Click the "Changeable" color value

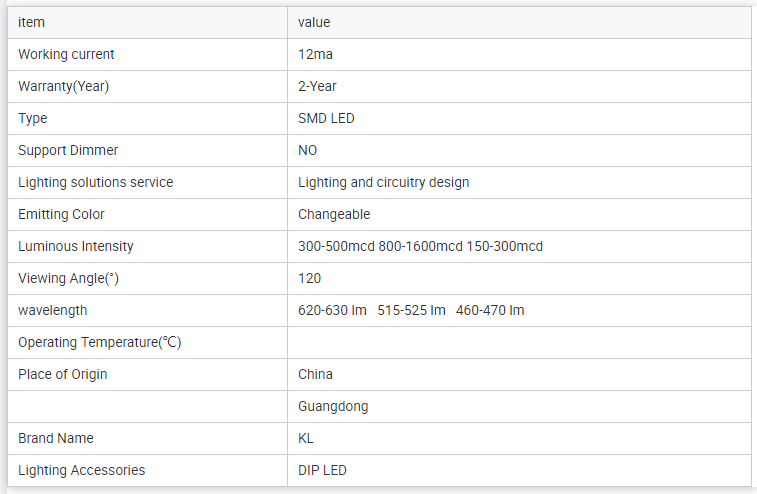coord(334,214)
